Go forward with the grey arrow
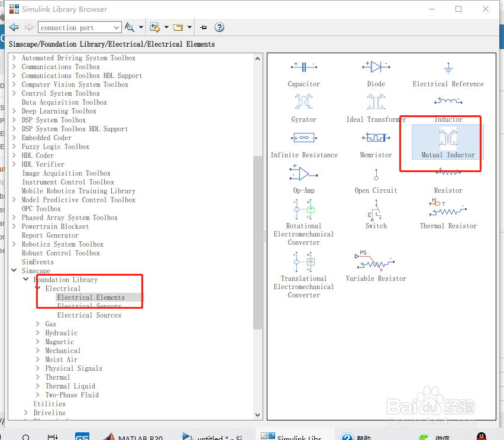Screen dimensions: 504x440 29,27
